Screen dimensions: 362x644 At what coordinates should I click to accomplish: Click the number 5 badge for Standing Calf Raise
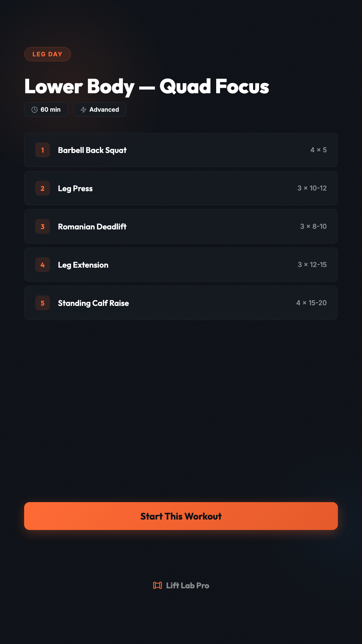(x=43, y=303)
